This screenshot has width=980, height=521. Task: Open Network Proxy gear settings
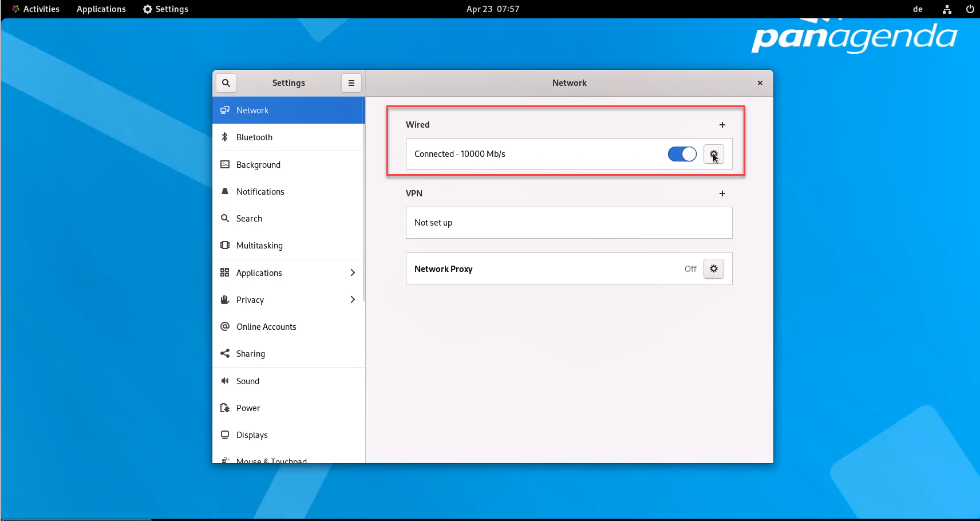pyautogui.click(x=713, y=269)
